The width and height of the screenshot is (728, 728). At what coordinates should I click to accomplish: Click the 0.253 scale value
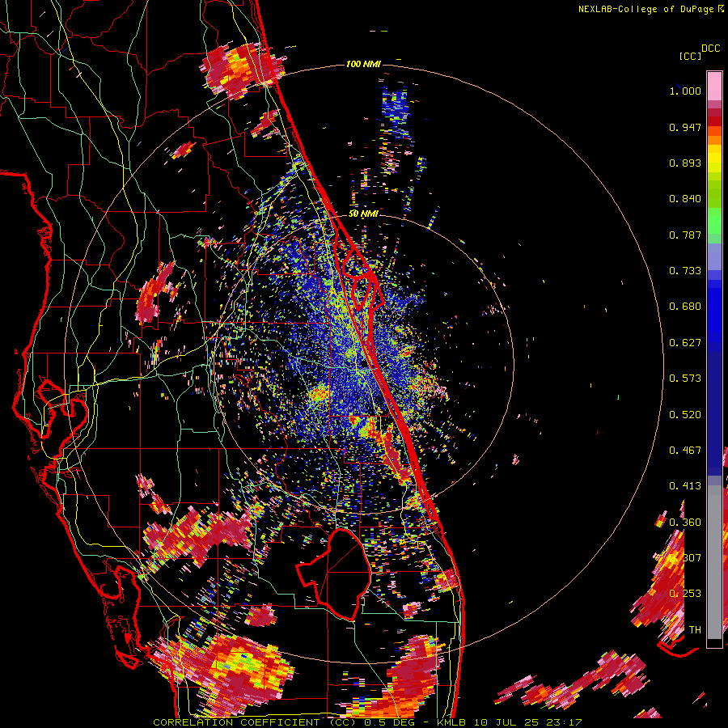pyautogui.click(x=685, y=594)
